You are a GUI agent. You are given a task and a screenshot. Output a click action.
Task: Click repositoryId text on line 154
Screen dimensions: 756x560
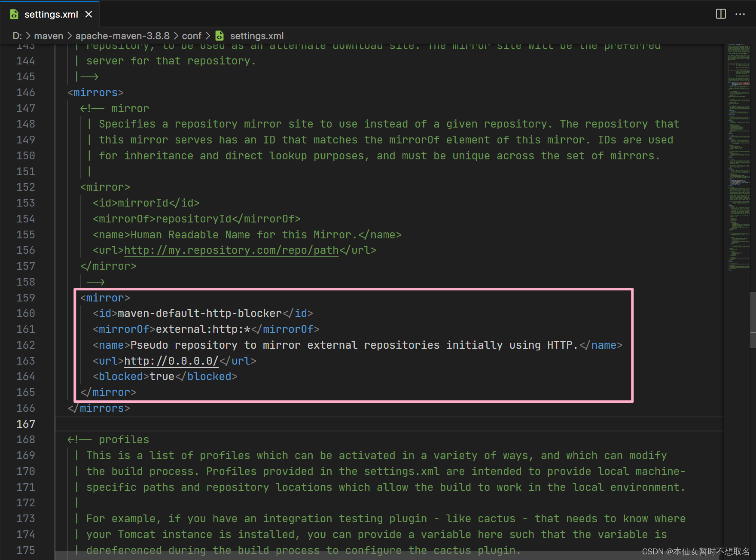(x=194, y=219)
